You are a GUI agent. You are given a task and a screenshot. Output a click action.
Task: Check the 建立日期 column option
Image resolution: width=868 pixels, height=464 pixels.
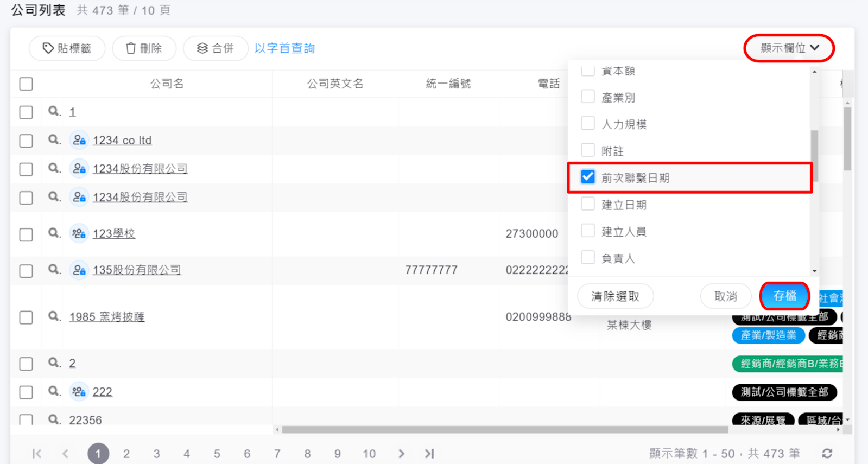coord(588,204)
